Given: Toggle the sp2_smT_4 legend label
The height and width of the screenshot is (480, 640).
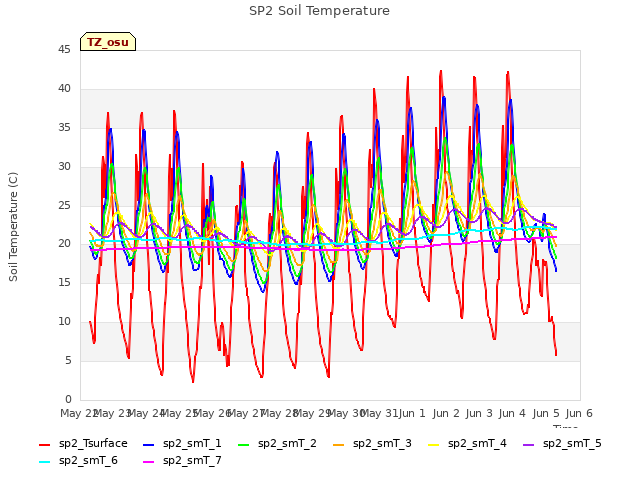Looking at the screenshot, I should pyautogui.click(x=477, y=443).
